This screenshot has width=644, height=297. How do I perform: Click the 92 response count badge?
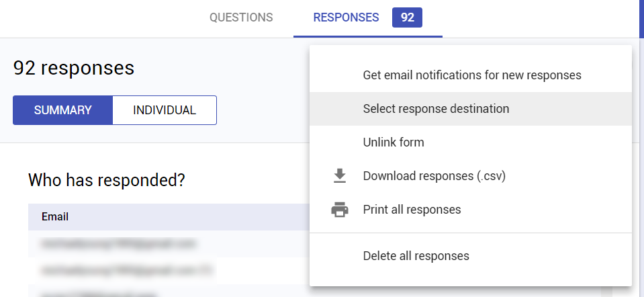(x=407, y=17)
